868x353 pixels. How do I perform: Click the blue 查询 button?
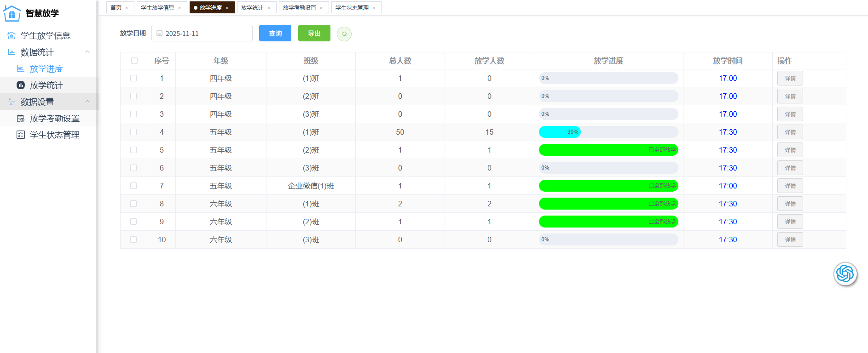point(275,34)
